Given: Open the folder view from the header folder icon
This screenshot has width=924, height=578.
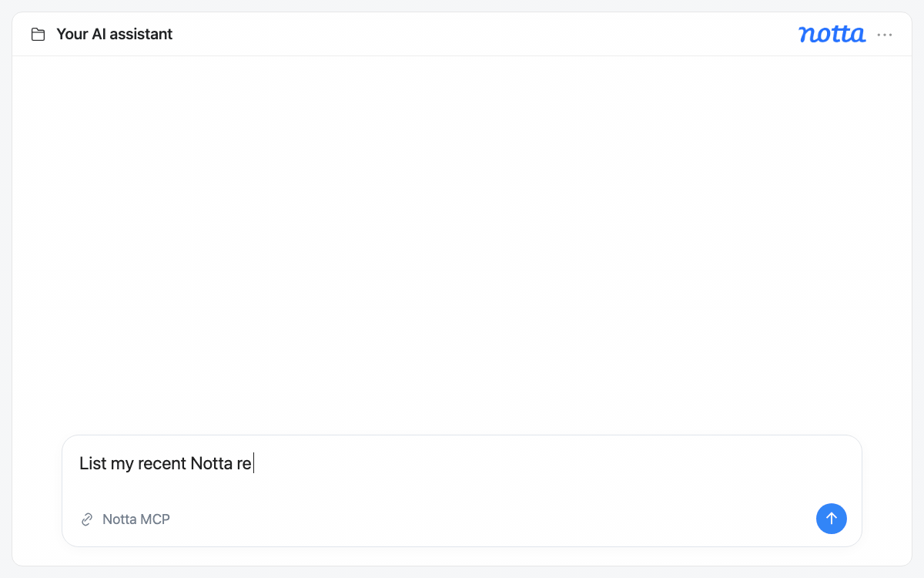Looking at the screenshot, I should [38, 35].
